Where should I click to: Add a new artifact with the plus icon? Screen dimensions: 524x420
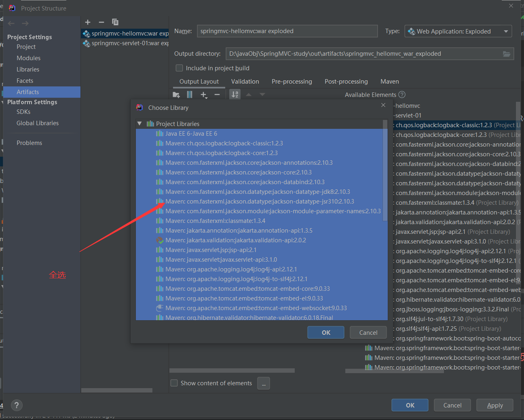[x=88, y=22]
